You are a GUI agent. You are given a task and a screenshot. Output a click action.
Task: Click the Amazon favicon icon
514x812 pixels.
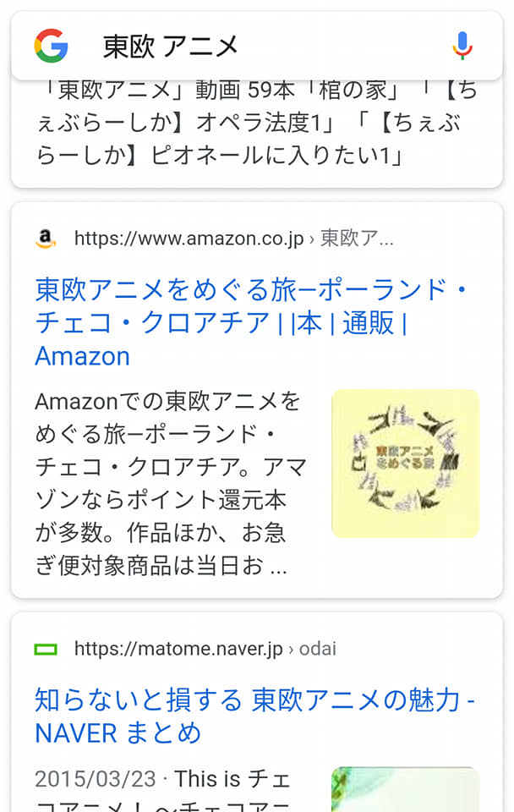coord(46,239)
